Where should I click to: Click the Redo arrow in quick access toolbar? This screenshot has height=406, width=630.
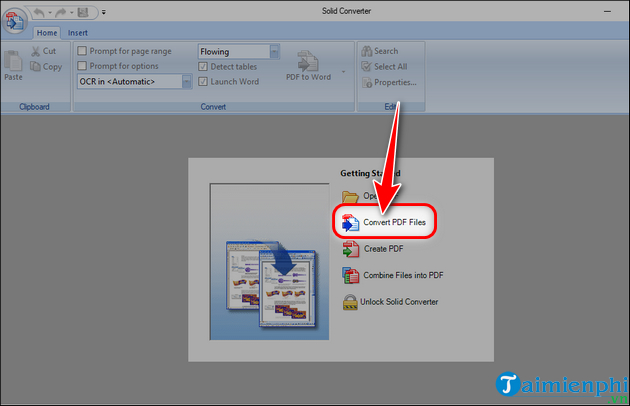tap(61, 13)
